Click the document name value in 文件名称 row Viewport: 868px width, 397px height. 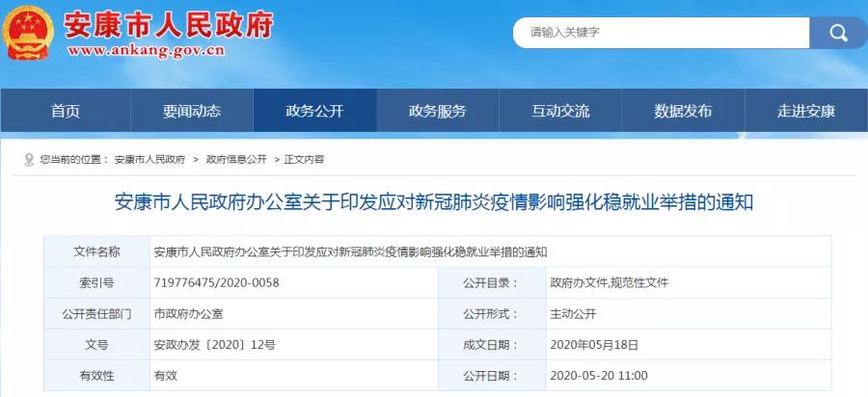(350, 252)
